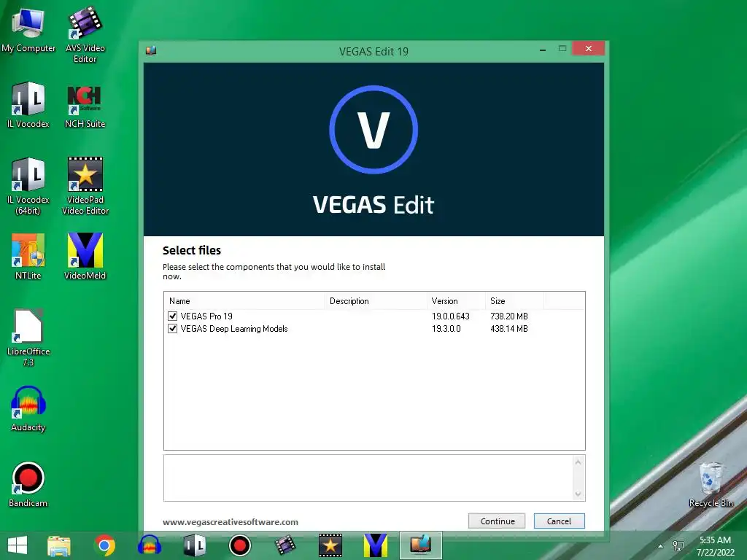Click the 738.20 MB size value

click(x=509, y=316)
